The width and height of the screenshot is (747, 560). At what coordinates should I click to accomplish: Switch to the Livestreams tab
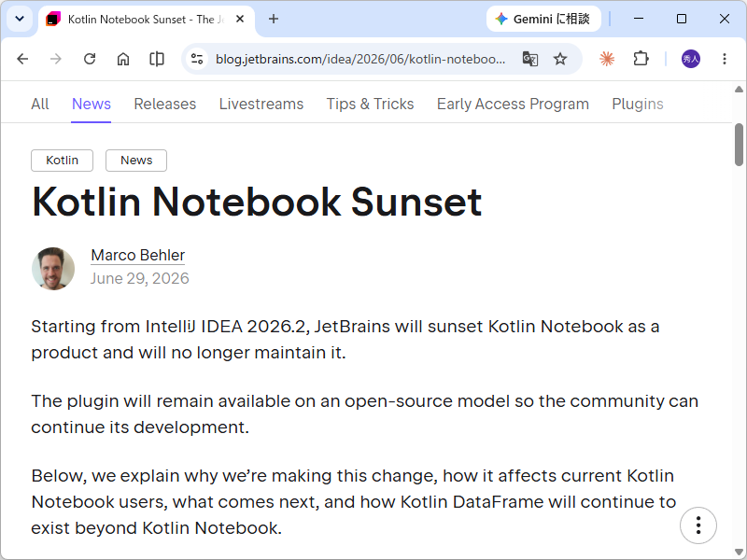coord(261,104)
